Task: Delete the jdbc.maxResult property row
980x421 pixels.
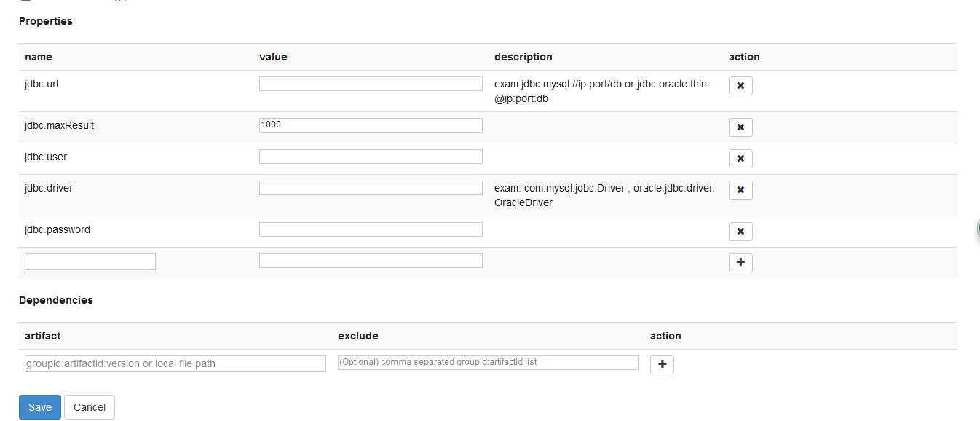Action: coord(740,127)
